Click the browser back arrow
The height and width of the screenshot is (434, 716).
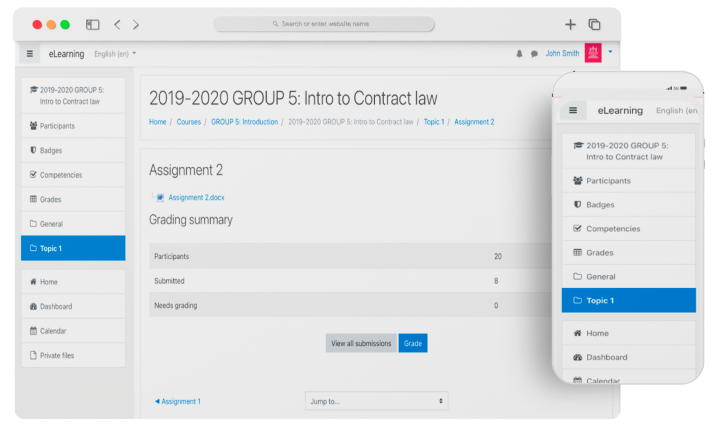[x=117, y=24]
